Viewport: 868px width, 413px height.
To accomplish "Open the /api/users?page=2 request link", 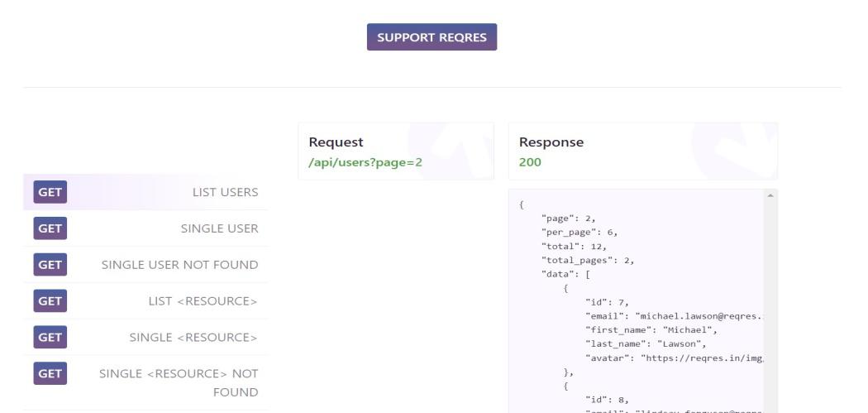I will coord(365,162).
